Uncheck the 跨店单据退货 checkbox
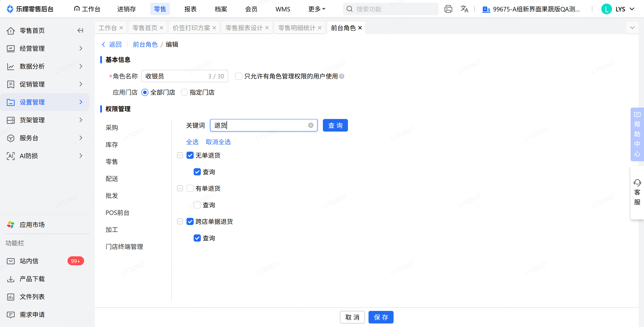The width and height of the screenshot is (644, 327). tap(190, 221)
